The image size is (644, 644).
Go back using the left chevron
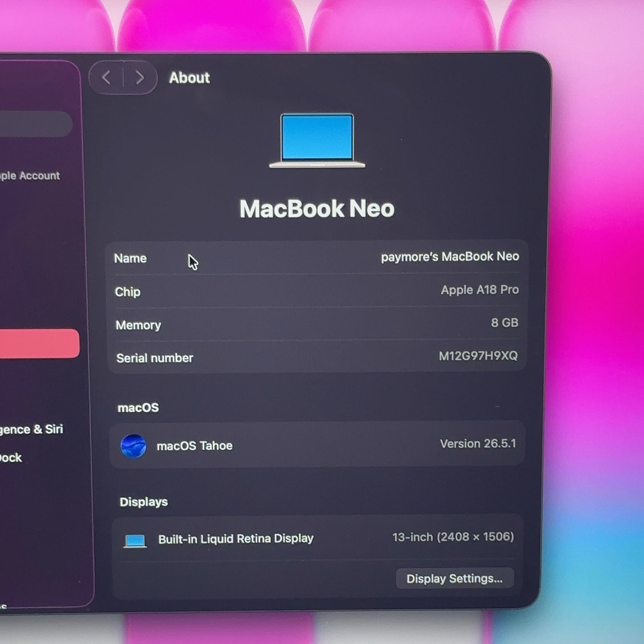pyautogui.click(x=106, y=78)
